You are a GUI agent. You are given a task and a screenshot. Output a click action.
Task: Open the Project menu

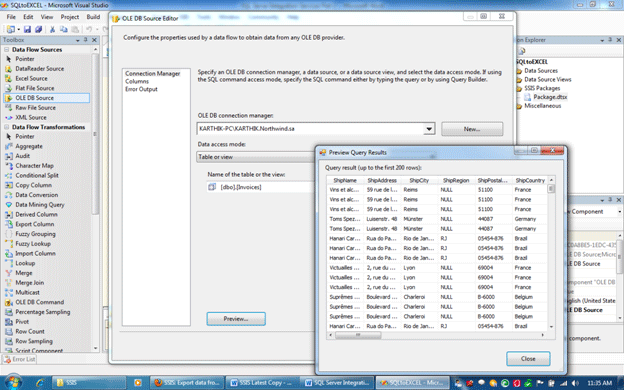[70, 17]
